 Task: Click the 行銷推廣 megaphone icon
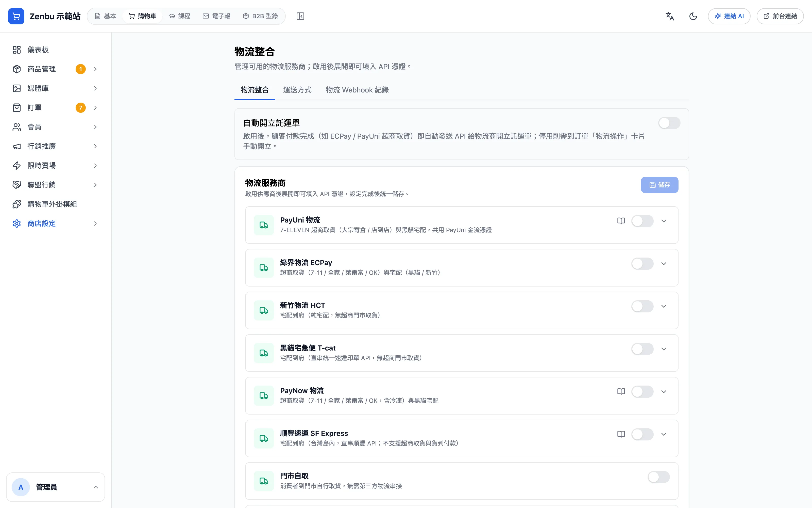[17, 146]
